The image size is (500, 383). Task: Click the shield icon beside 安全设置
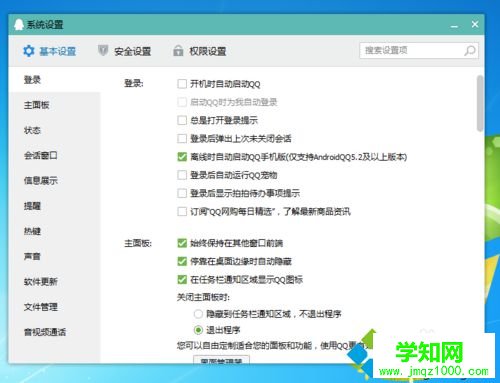click(103, 51)
